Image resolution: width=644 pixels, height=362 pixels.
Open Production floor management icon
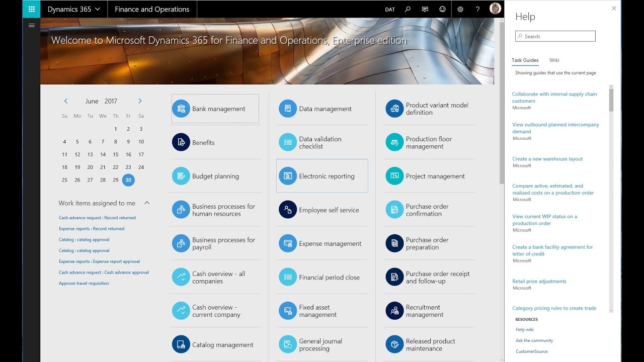395,142
